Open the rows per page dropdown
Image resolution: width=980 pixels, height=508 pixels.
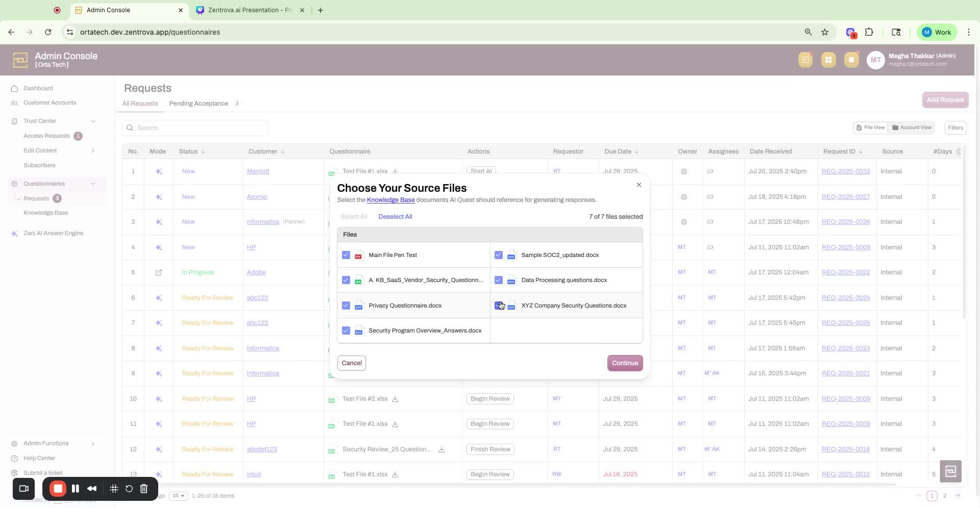point(178,496)
